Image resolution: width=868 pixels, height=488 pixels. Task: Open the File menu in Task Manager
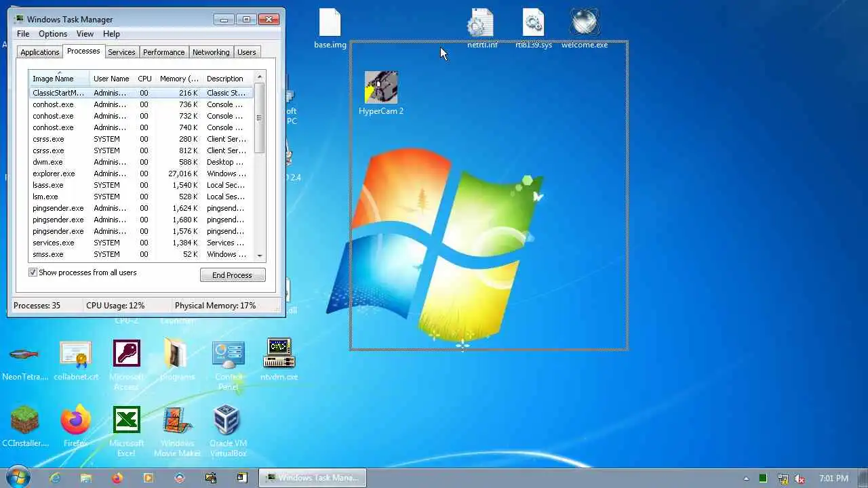click(23, 34)
